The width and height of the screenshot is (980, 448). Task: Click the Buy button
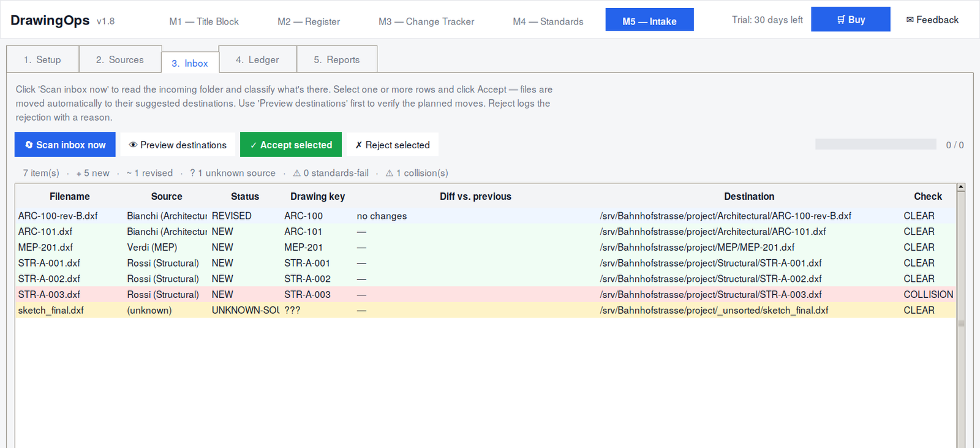coord(851,20)
